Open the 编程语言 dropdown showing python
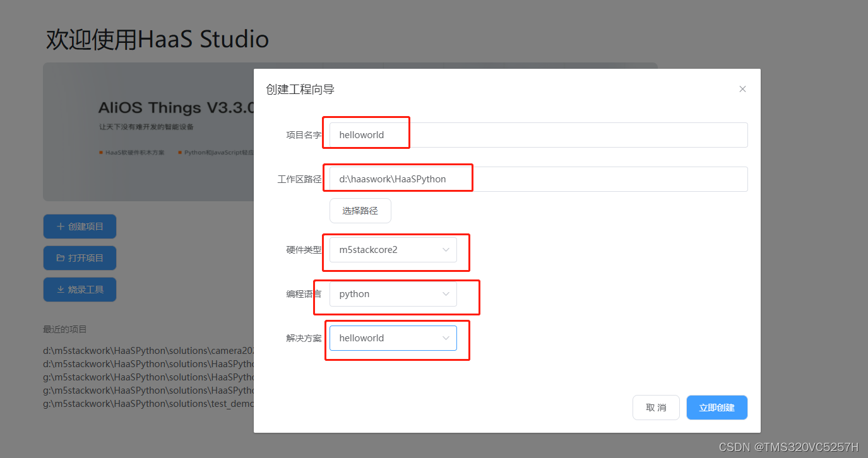 (x=393, y=294)
